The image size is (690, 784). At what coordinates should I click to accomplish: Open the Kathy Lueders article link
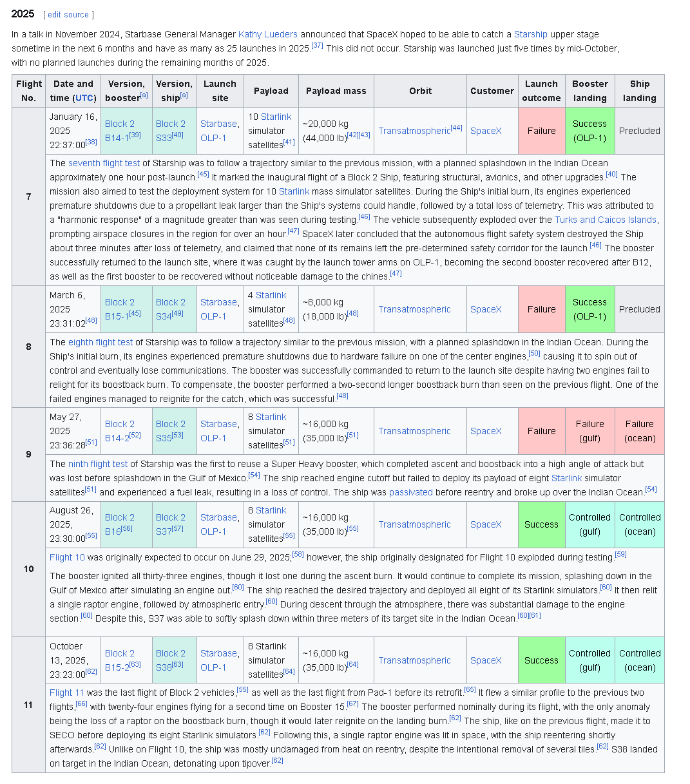(x=268, y=34)
